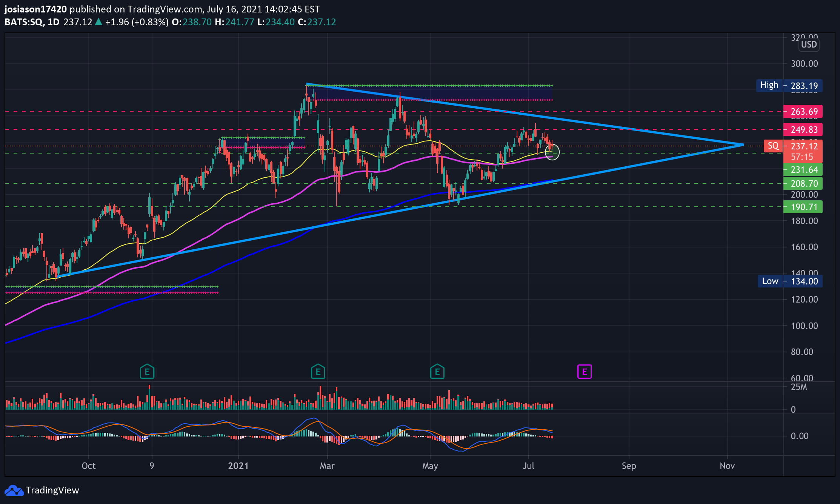Screen dimensions: 840x504
Task: Click the SQ current price tag 237.12
Action: click(x=793, y=146)
